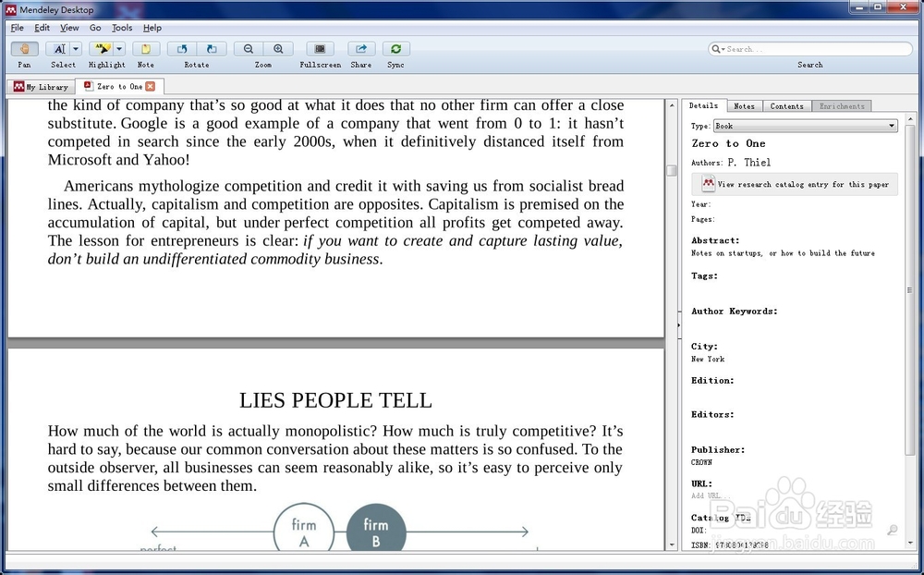Viewport: 924px width, 575px height.
Task: Open the Edit menu
Action: point(42,28)
